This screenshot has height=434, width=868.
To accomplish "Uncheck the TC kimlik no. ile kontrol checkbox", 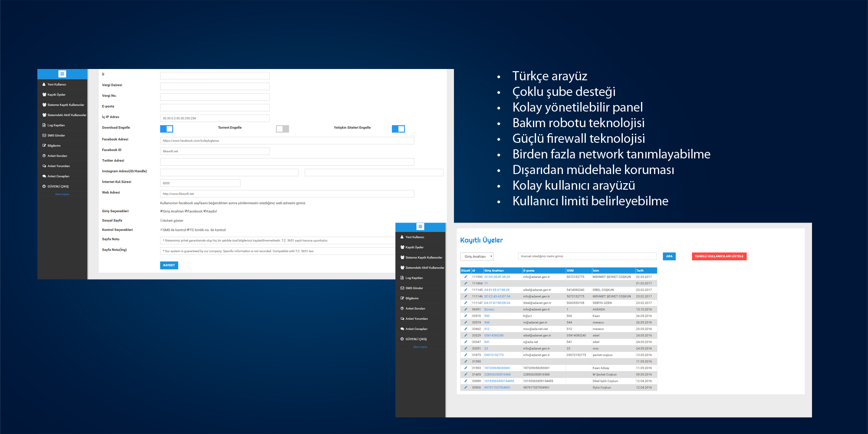I will click(188, 230).
